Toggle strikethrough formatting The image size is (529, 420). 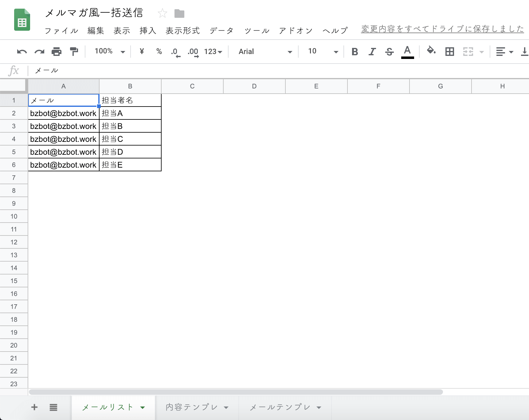point(389,52)
